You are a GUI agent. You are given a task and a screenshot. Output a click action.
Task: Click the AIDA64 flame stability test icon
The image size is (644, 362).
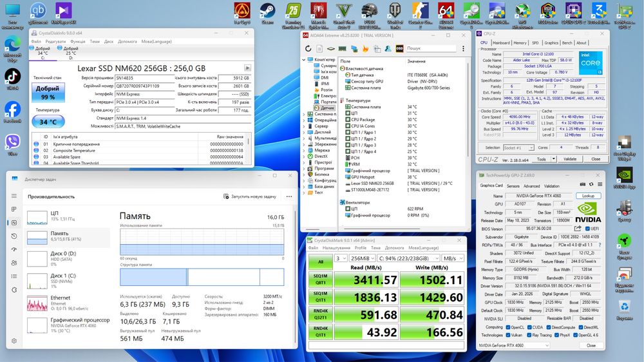[365, 48]
